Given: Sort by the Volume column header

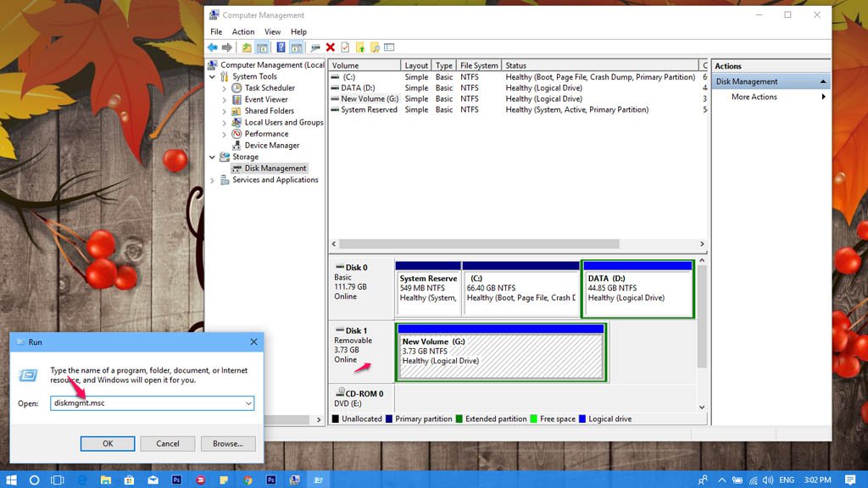Looking at the screenshot, I should click(364, 65).
